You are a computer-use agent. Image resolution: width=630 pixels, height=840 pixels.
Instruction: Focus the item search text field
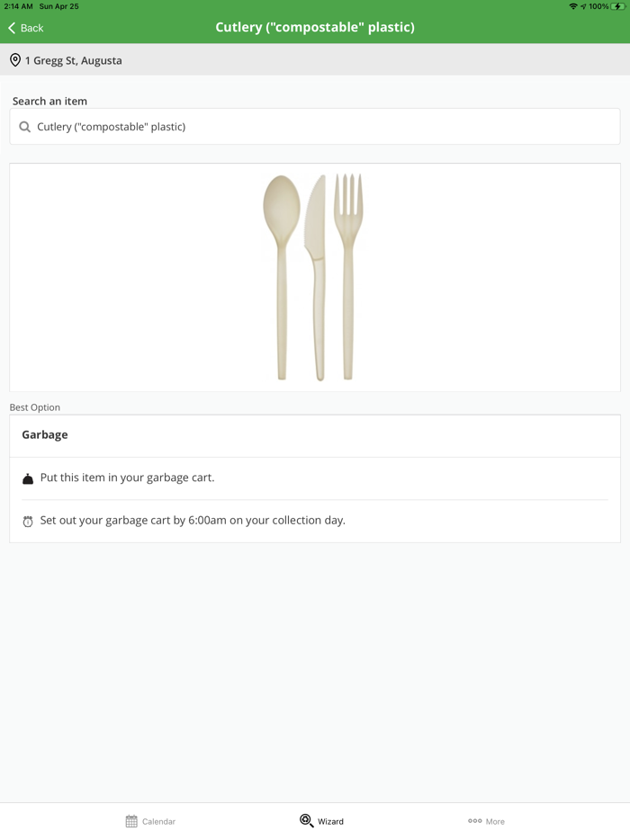(324, 127)
